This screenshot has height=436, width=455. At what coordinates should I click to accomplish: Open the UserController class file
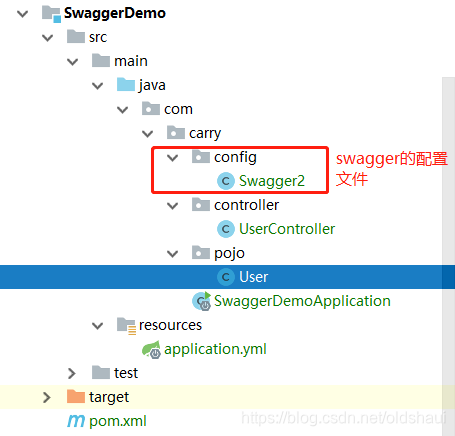pos(287,229)
